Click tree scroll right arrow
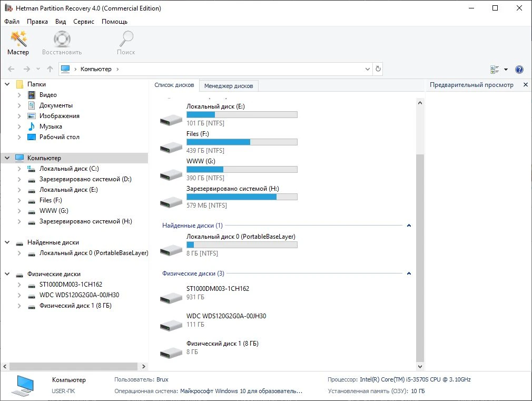Image resolution: width=532 pixels, height=401 pixels. [x=143, y=366]
